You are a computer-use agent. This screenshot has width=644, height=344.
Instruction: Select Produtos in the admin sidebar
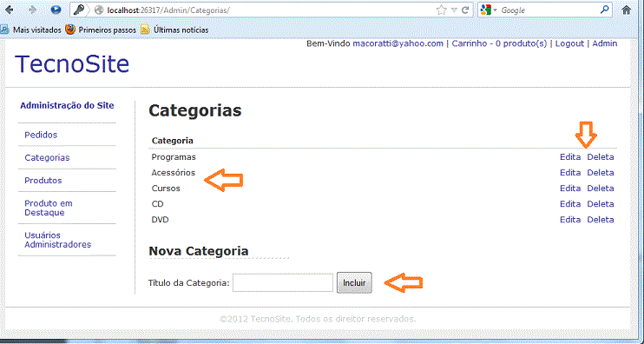43,181
